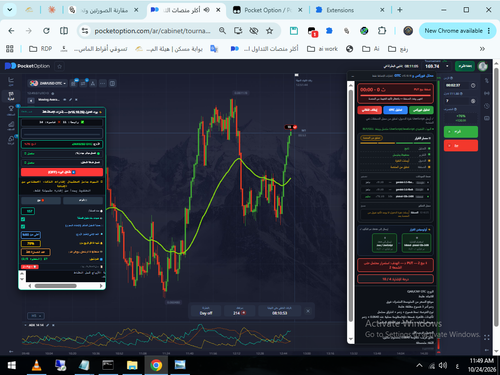This screenshot has height=375, width=500.
Task: Open the Chrome tab search dropdown
Action: point(10,10)
